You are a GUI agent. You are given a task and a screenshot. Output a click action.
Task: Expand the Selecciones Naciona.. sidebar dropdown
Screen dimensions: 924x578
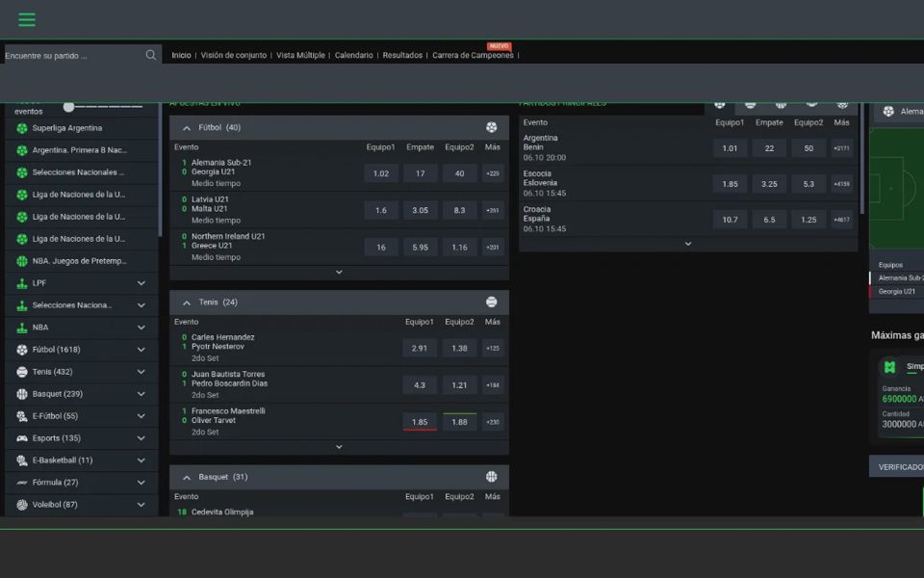(141, 305)
